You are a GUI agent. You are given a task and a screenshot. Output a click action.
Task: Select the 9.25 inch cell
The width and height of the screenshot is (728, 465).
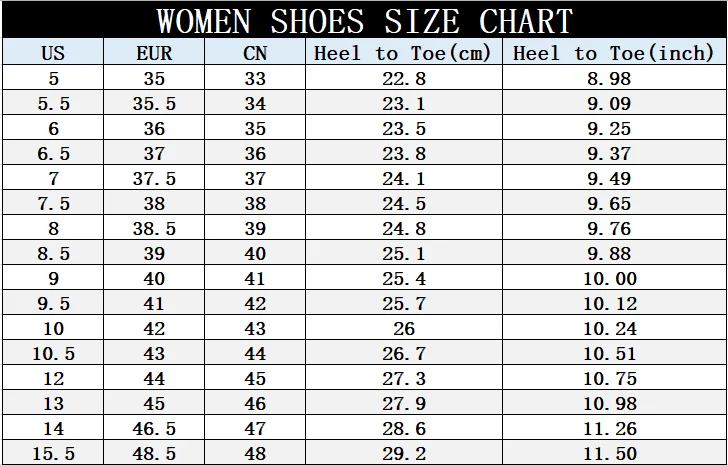[614, 128]
